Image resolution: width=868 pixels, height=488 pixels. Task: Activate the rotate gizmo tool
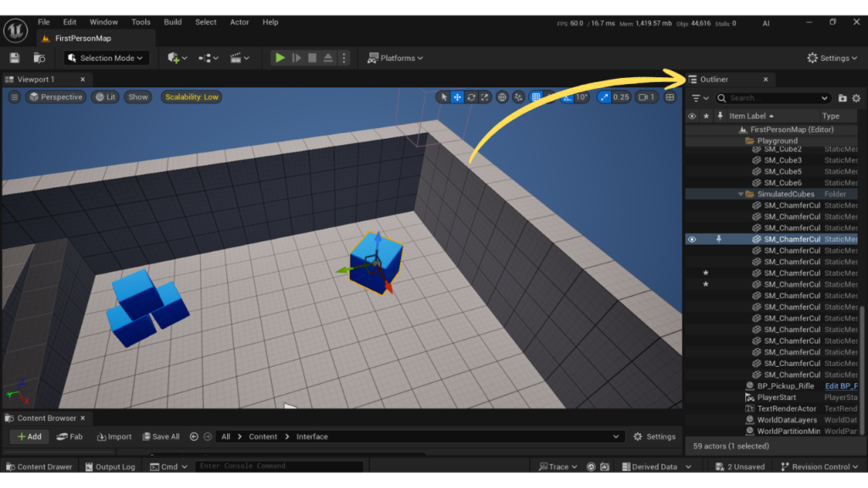pyautogui.click(x=471, y=97)
